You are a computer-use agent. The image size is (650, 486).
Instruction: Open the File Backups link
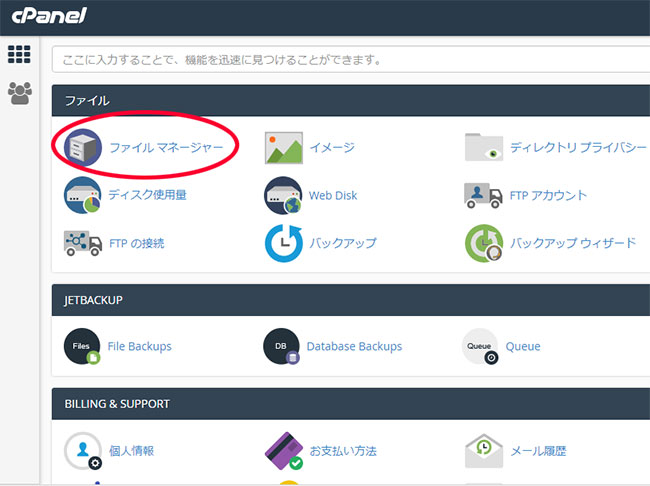pyautogui.click(x=139, y=346)
